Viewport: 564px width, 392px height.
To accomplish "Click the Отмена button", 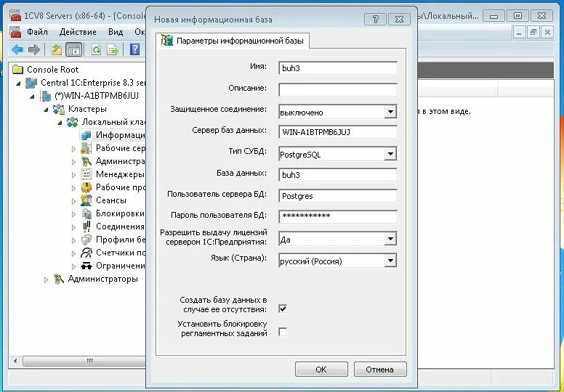I will pyautogui.click(x=380, y=369).
